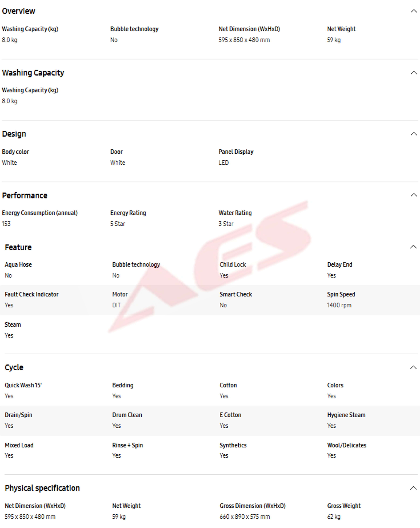Click the Spin Speed 1400 rpm value
Image resolution: width=420 pixels, height=528 pixels.
tap(339, 305)
